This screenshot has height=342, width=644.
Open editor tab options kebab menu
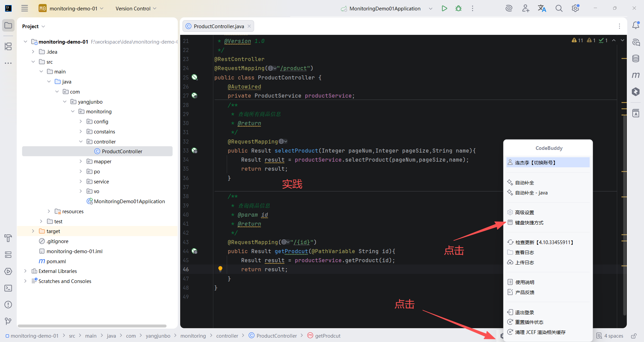point(620,26)
